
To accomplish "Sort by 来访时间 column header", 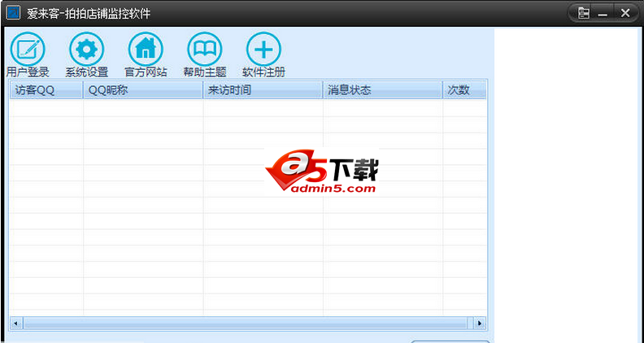I will 263,90.
